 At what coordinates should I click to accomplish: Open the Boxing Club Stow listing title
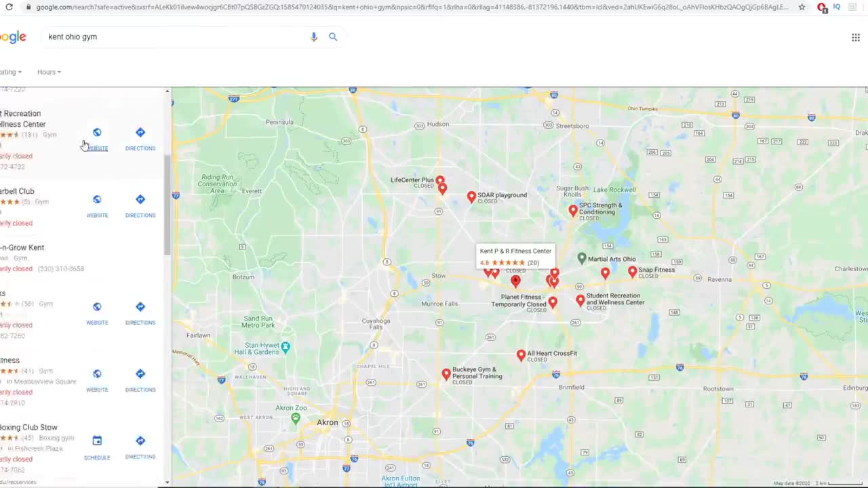pos(28,427)
